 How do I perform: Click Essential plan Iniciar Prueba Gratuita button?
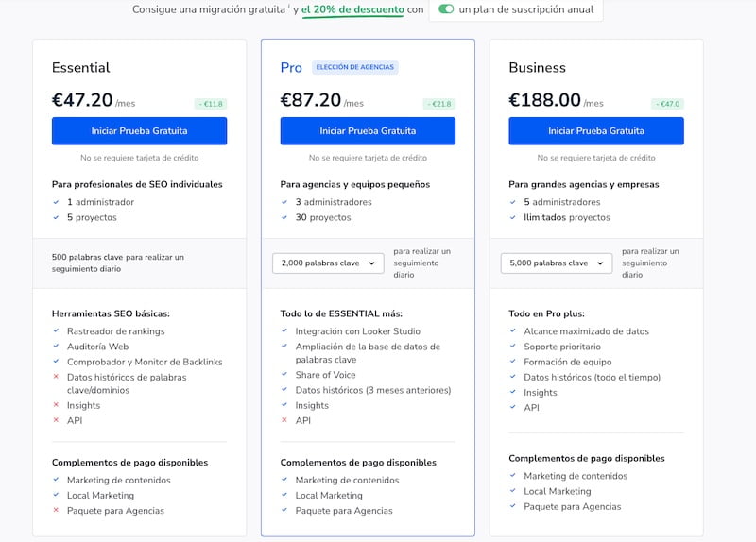pos(139,130)
